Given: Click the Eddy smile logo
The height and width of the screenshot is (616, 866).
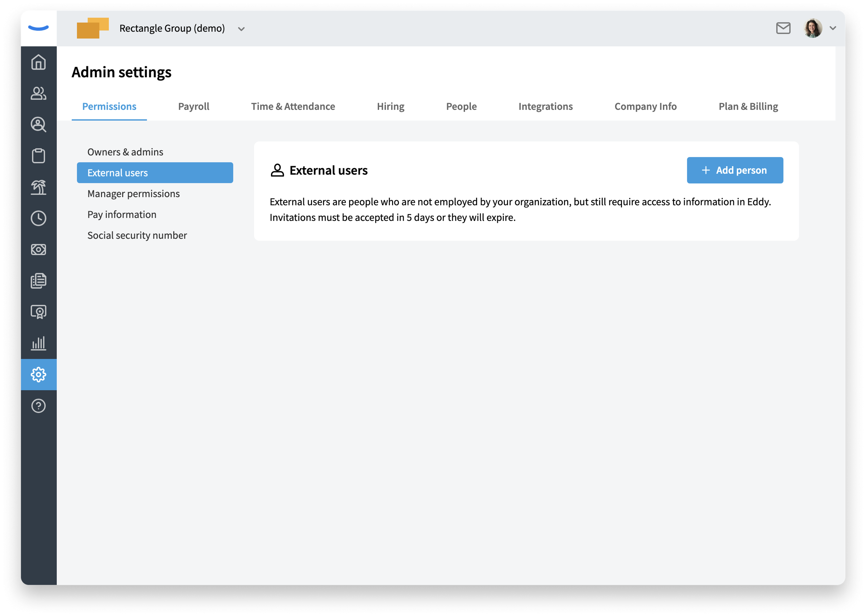Looking at the screenshot, I should coord(38,28).
